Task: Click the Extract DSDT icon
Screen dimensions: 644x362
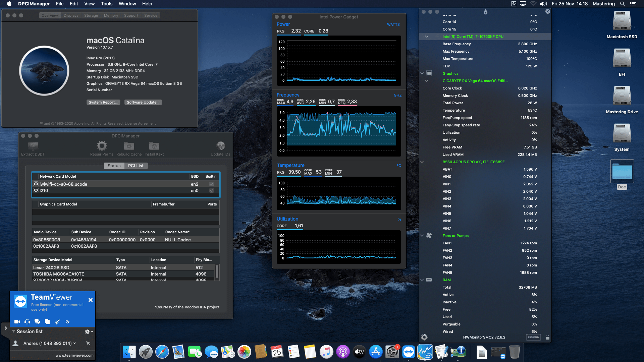Action: coord(33,146)
